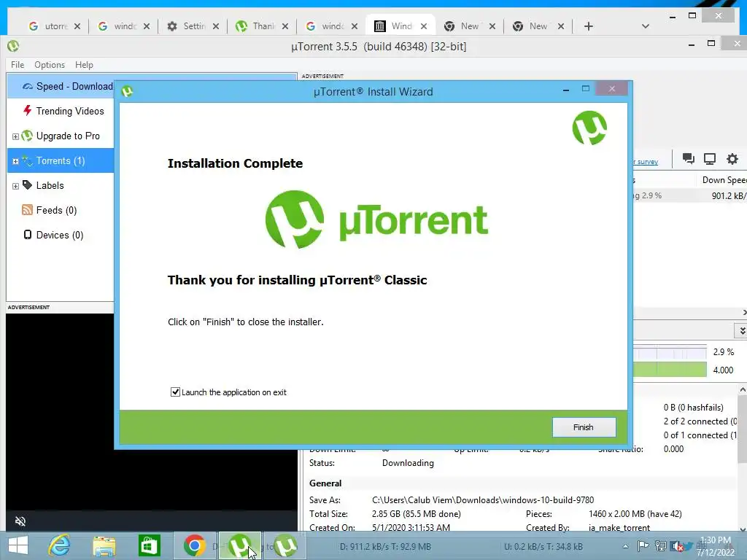
Task: Click the green availability bar showing 4.000
Action: click(670, 370)
